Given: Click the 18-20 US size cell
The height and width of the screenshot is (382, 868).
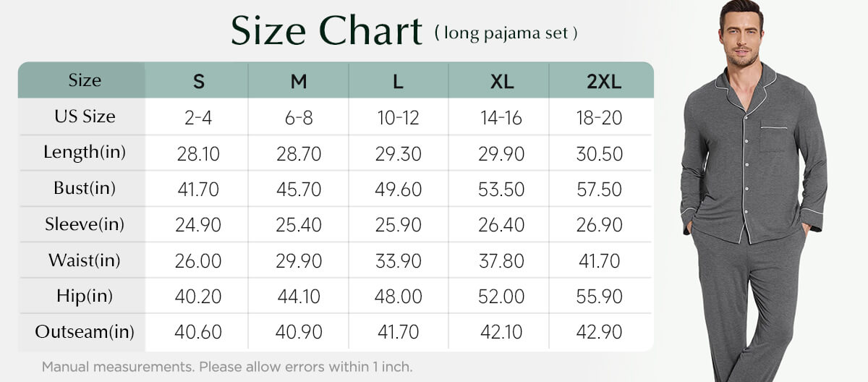Looking at the screenshot, I should pos(599,117).
